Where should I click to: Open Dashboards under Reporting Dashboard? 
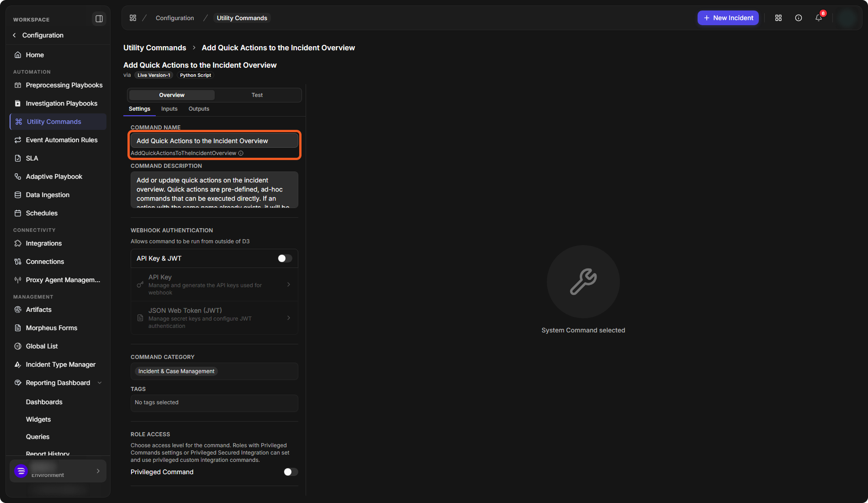(44, 402)
